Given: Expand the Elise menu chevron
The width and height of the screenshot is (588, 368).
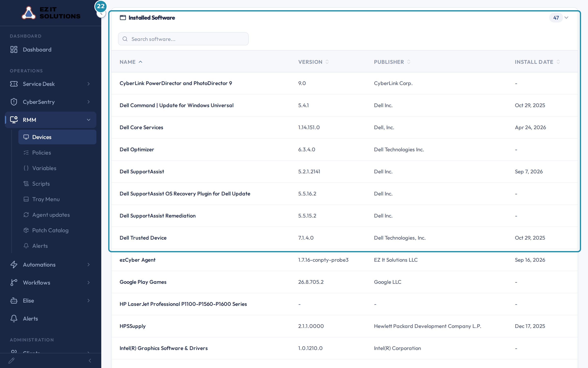Looking at the screenshot, I should pos(89,301).
